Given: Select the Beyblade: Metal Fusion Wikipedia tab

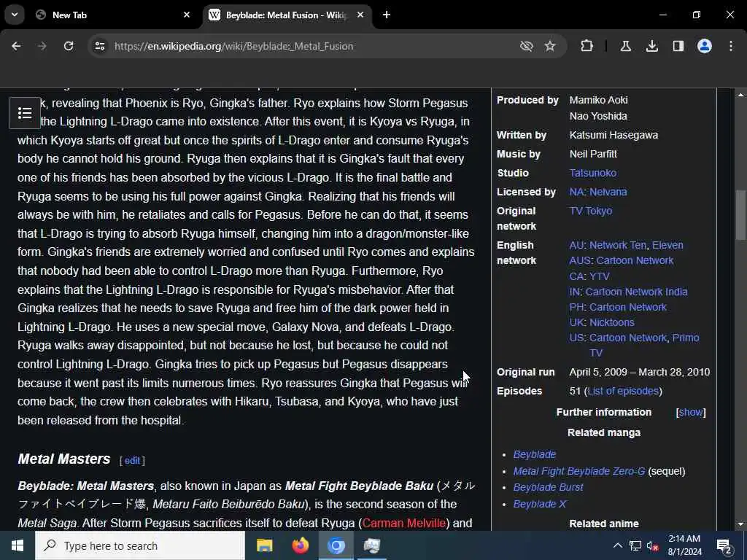Looking at the screenshot, I should coord(287,15).
